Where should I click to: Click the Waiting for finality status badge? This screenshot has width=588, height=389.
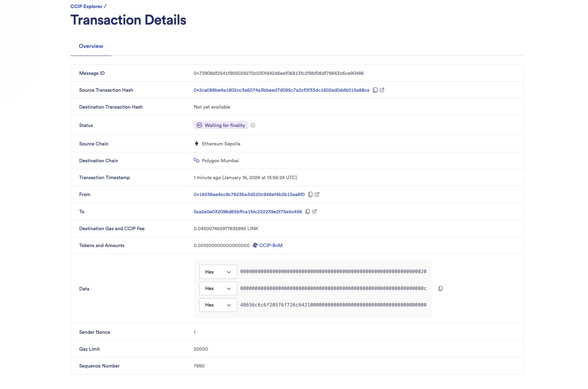click(x=221, y=125)
